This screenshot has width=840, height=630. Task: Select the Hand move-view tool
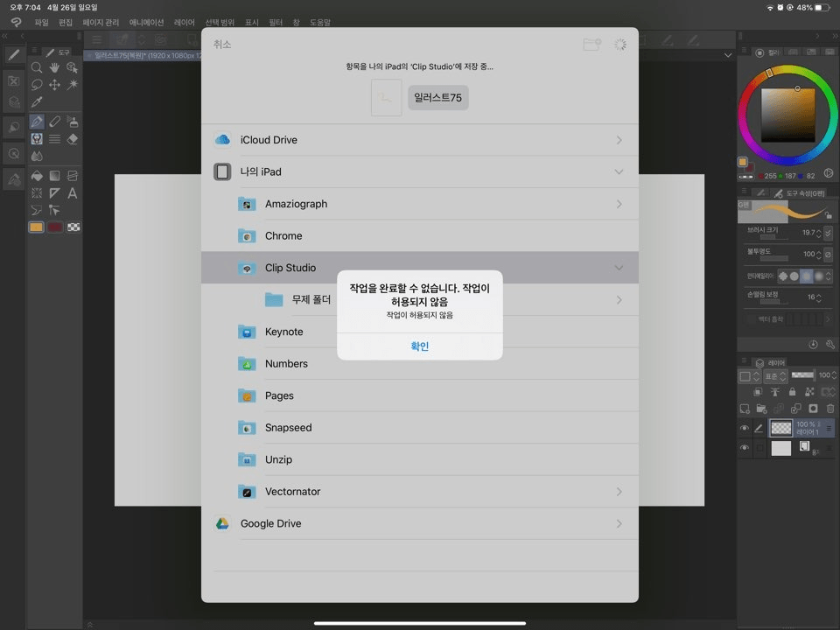pyautogui.click(x=54, y=67)
